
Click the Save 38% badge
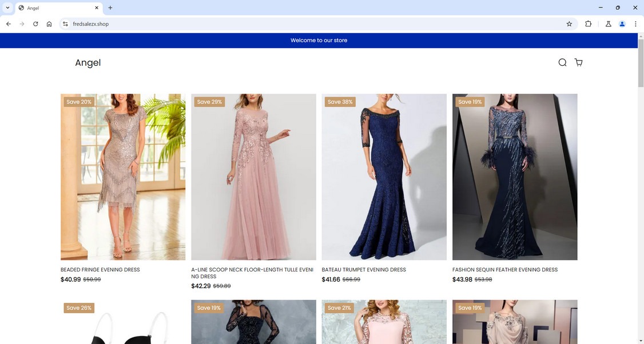tap(340, 102)
